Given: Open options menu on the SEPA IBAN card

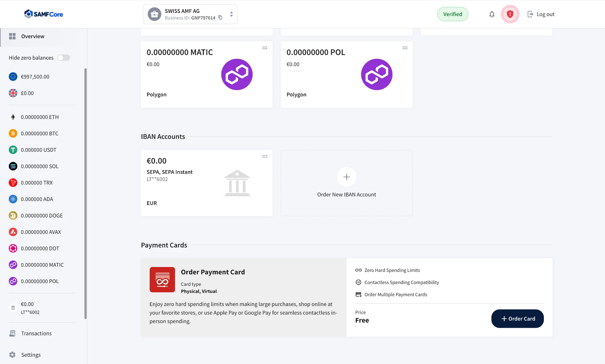Looking at the screenshot, I should [265, 156].
